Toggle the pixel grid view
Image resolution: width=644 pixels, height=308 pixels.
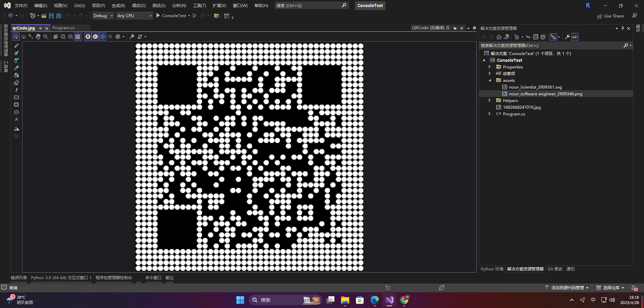78,37
